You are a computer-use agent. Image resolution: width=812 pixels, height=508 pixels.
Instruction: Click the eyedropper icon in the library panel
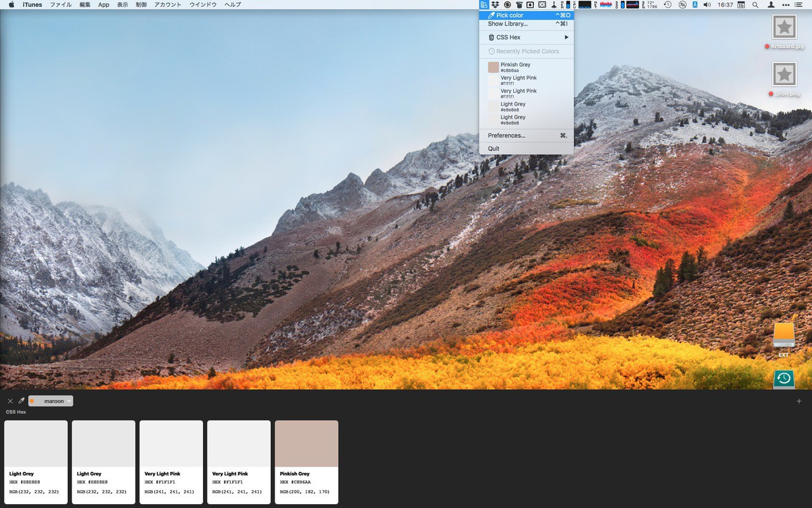pyautogui.click(x=21, y=401)
